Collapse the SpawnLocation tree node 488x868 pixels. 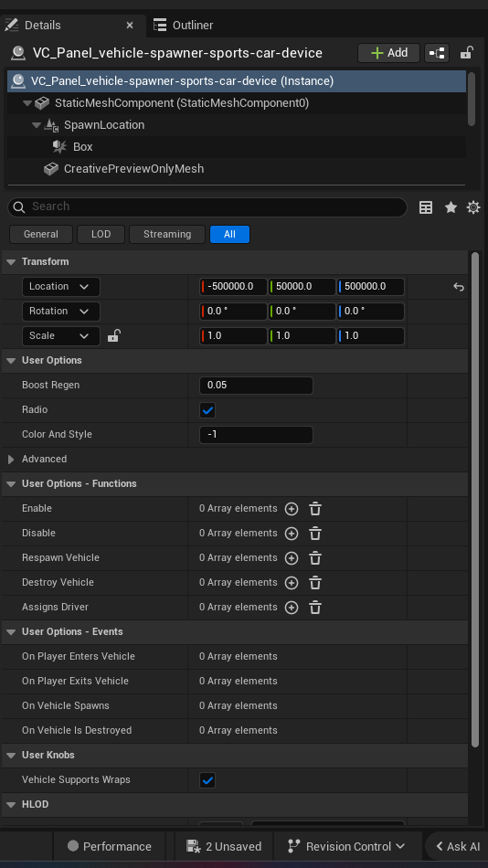37,125
